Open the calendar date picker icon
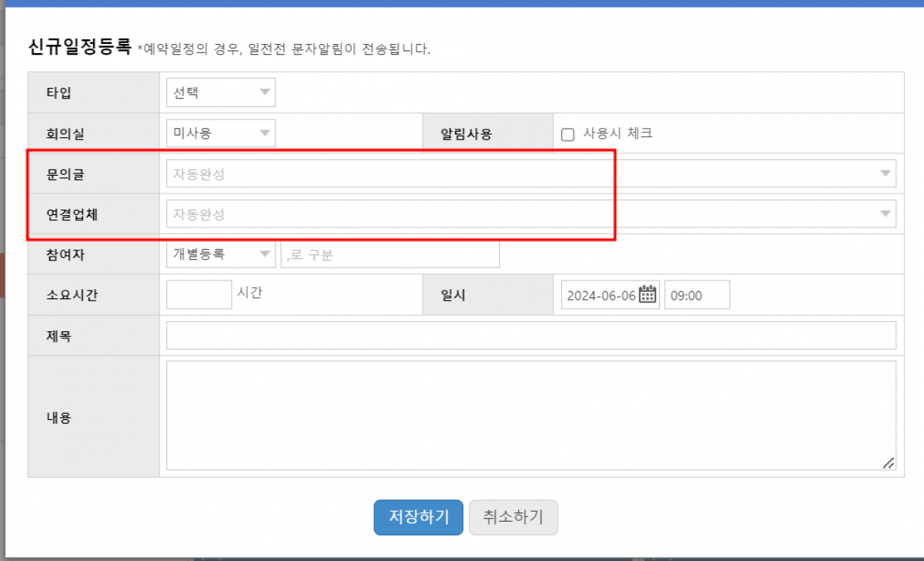This screenshot has height=561, width=924. point(648,294)
